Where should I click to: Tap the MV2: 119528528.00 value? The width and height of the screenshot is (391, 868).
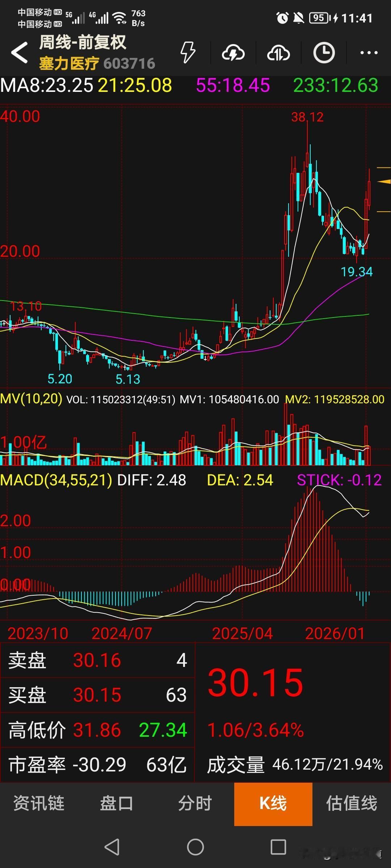click(x=335, y=399)
